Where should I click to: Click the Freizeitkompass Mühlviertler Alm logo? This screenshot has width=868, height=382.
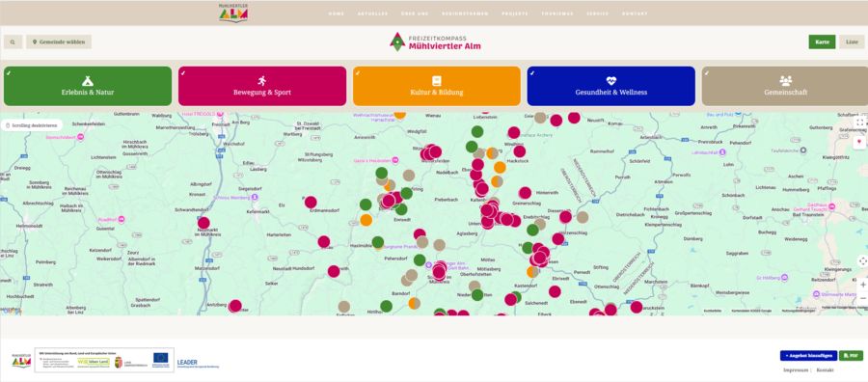coord(435,42)
